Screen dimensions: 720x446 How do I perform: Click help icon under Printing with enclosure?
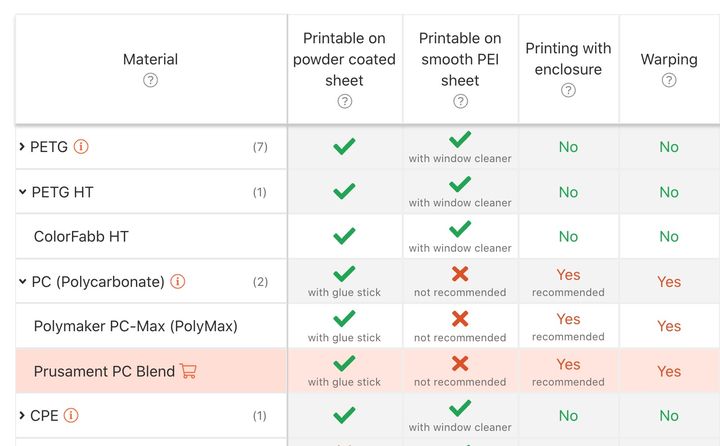pyautogui.click(x=568, y=90)
